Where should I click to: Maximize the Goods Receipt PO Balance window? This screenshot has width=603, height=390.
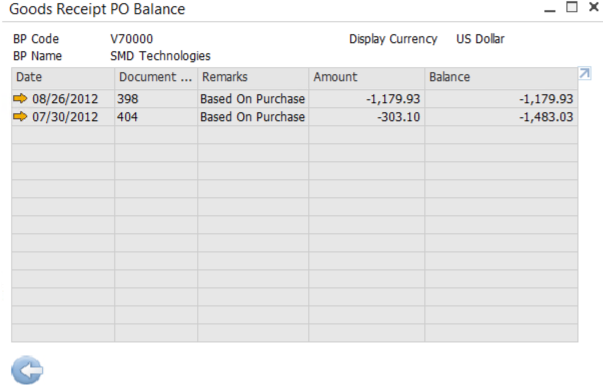(572, 7)
